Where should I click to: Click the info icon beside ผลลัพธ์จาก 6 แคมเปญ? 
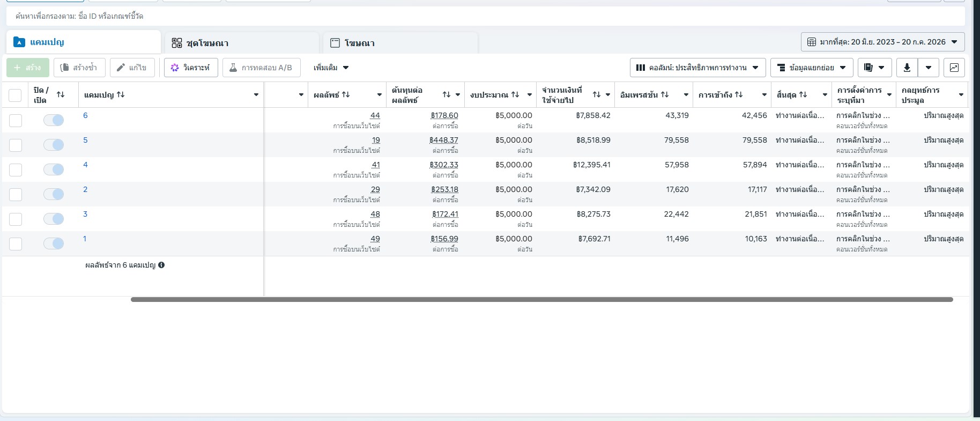[x=161, y=265]
